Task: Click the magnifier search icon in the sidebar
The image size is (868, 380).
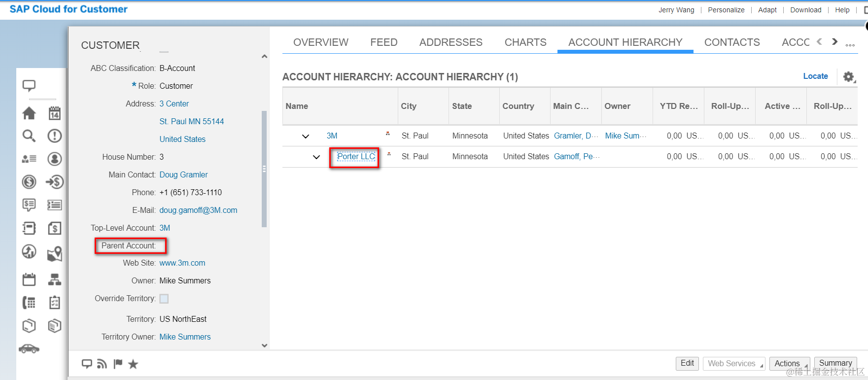Action: click(x=29, y=136)
